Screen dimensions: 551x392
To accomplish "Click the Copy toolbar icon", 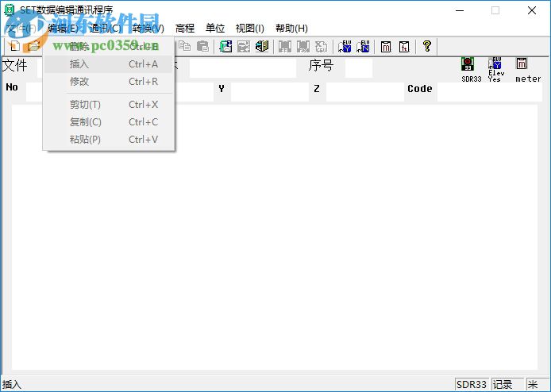I will pyautogui.click(x=184, y=46).
